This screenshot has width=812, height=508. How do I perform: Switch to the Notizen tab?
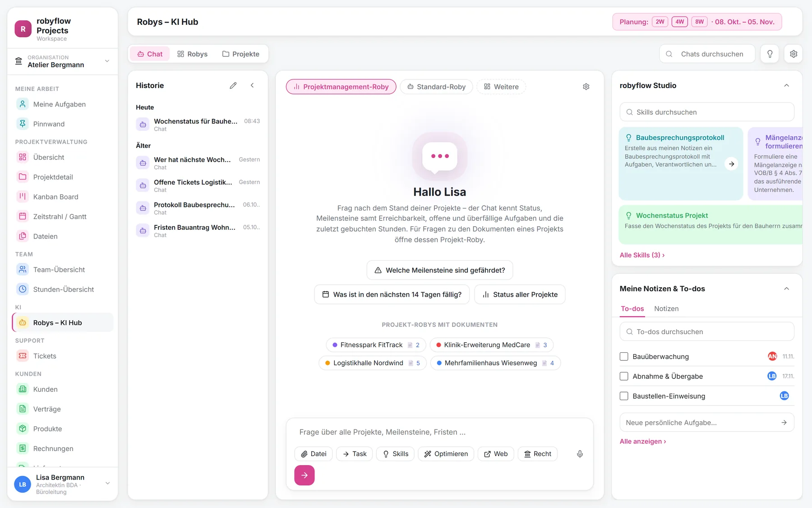click(666, 309)
